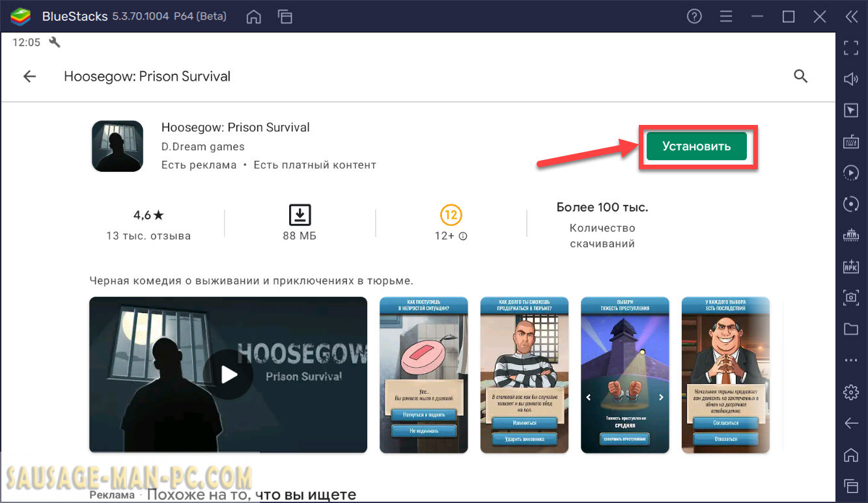
Task: Open screenshot 'Выбери тяжесть преступления'
Action: tap(625, 375)
